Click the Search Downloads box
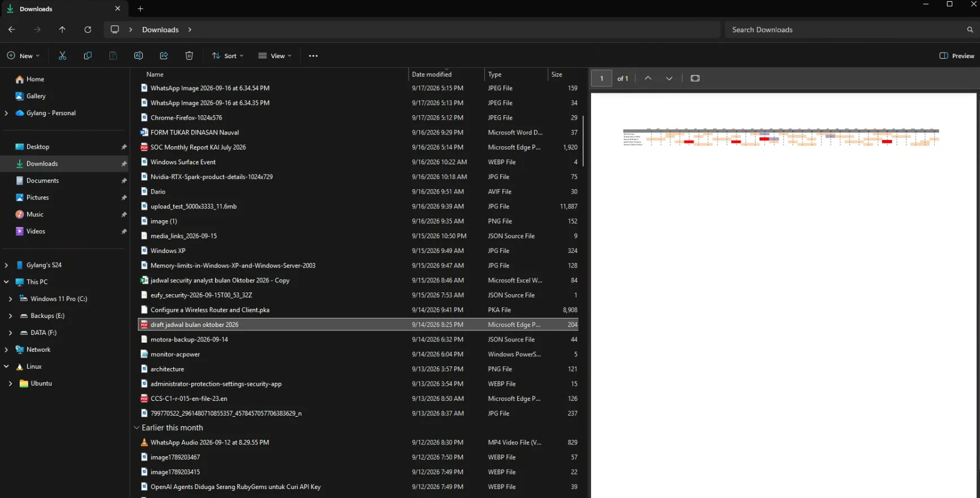 (x=851, y=29)
